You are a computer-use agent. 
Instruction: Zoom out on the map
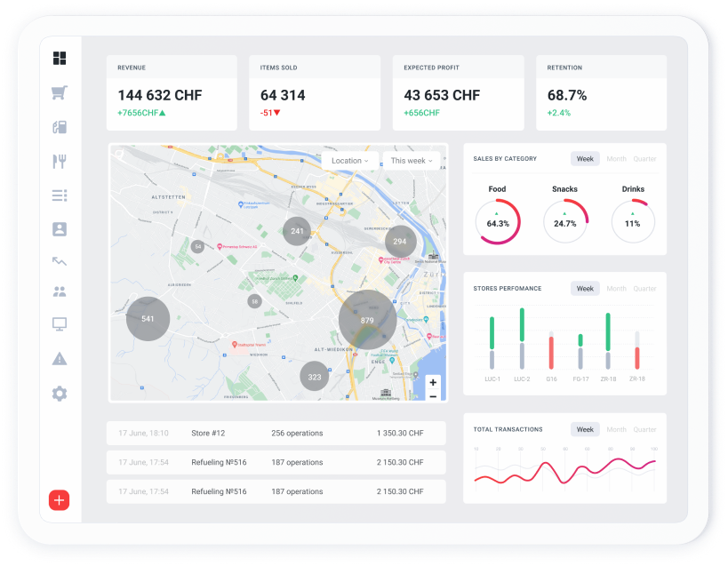click(x=433, y=396)
